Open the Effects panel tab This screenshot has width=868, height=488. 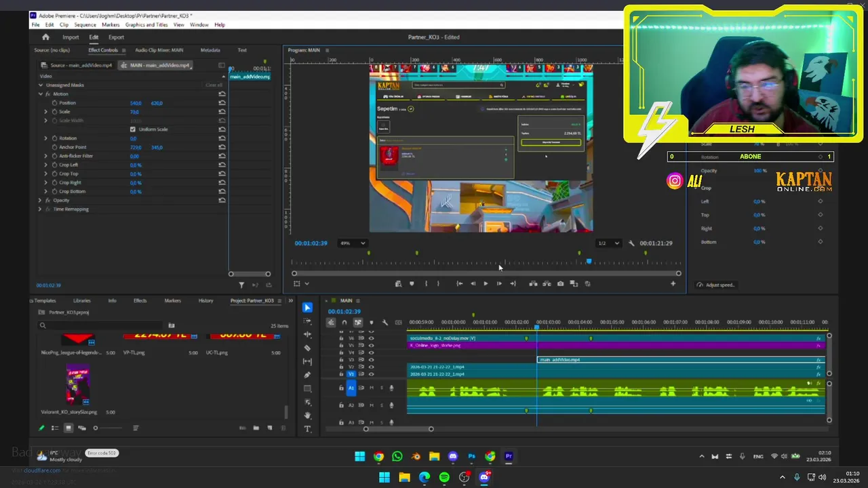tap(140, 301)
